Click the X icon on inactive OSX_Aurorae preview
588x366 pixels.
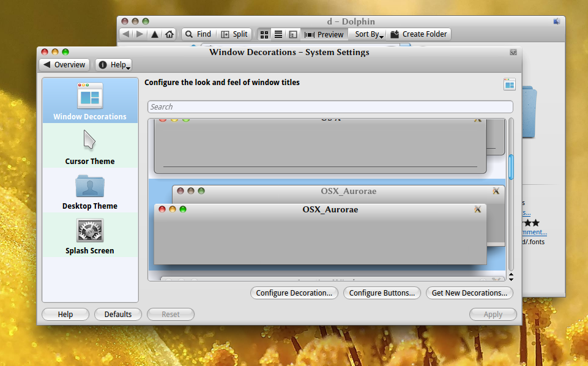(496, 191)
